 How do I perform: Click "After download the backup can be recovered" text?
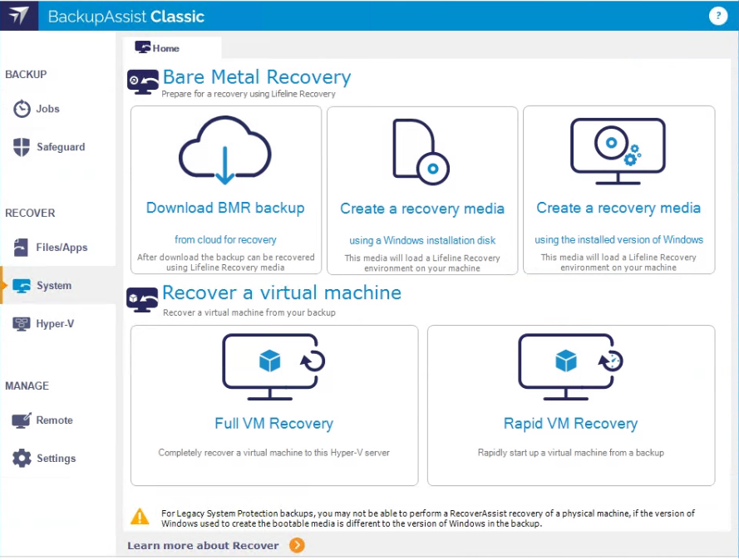pyautogui.click(x=226, y=263)
